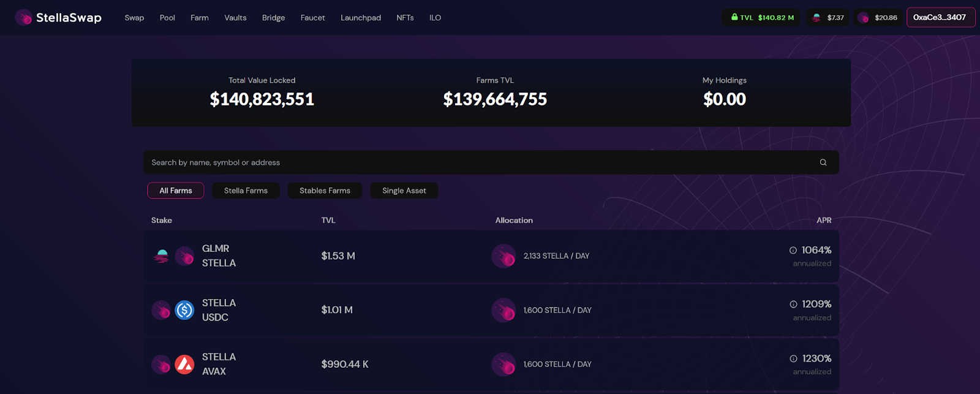Focus the search by name, symbol field

[491, 162]
